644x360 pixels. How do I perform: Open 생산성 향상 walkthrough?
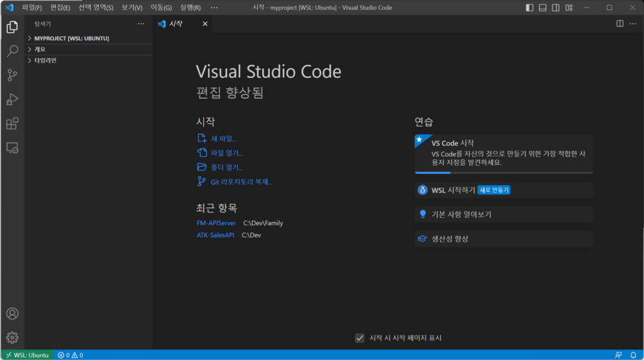[504, 239]
